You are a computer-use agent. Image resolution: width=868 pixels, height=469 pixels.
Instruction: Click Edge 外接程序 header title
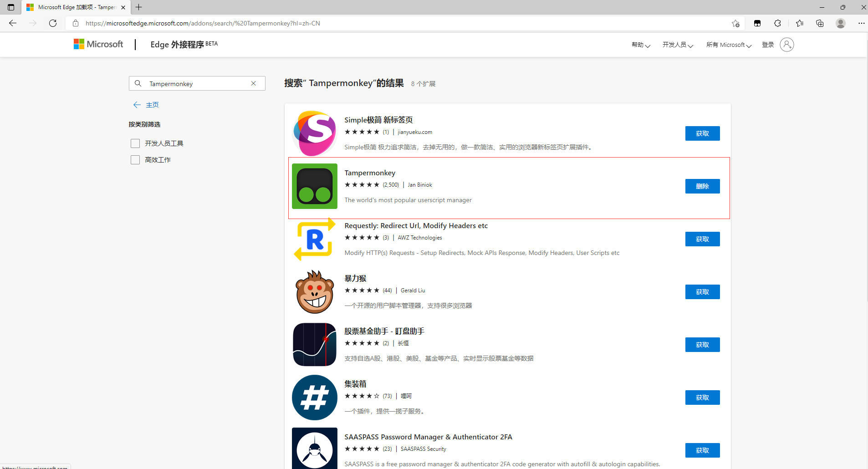point(184,44)
